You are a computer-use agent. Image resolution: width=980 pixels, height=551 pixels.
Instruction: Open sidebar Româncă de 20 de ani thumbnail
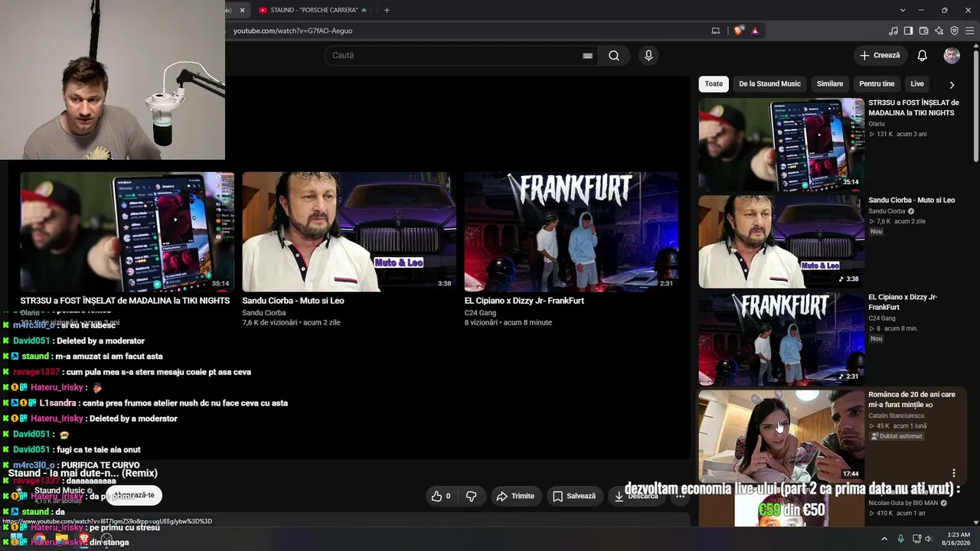[782, 436]
